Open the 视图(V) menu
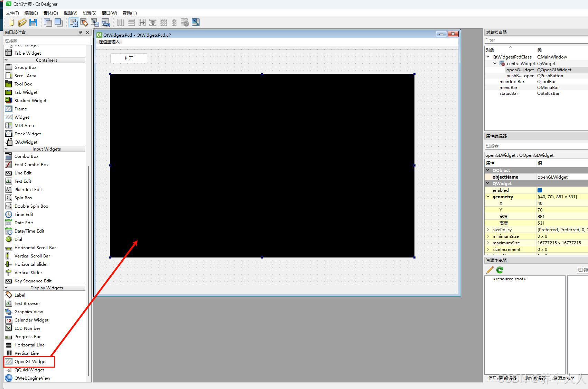The width and height of the screenshot is (588, 389). click(x=70, y=13)
